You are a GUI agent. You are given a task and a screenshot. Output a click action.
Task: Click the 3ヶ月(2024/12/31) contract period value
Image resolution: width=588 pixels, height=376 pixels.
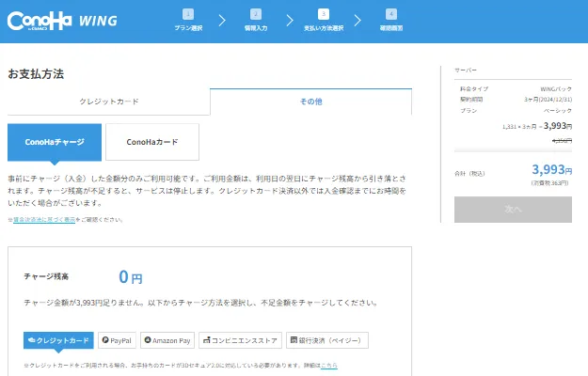[x=548, y=100]
